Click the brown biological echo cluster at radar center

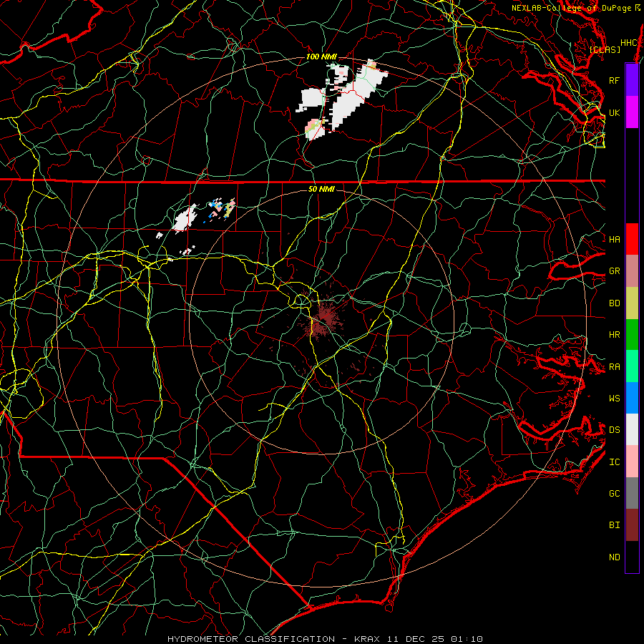[323, 318]
